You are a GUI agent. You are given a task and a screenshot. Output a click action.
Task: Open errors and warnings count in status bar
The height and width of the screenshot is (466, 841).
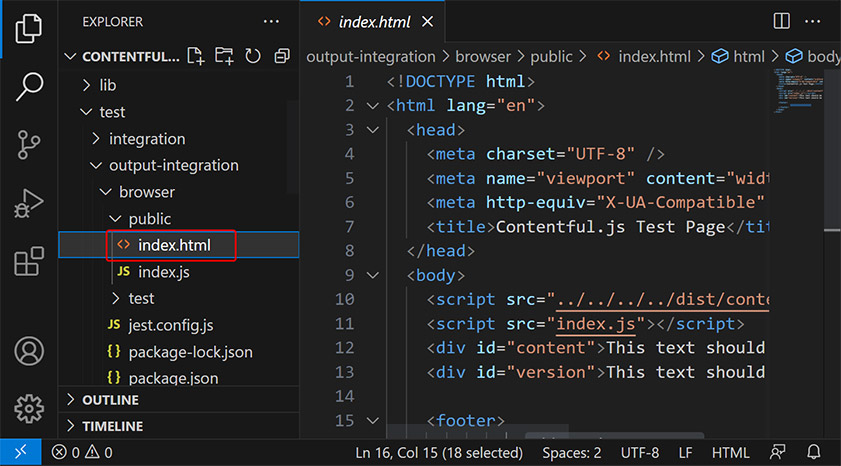pos(82,453)
